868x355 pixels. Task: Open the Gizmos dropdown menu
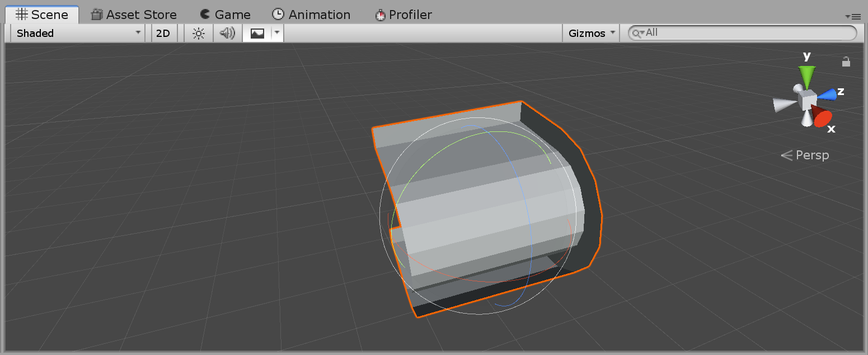coord(592,33)
